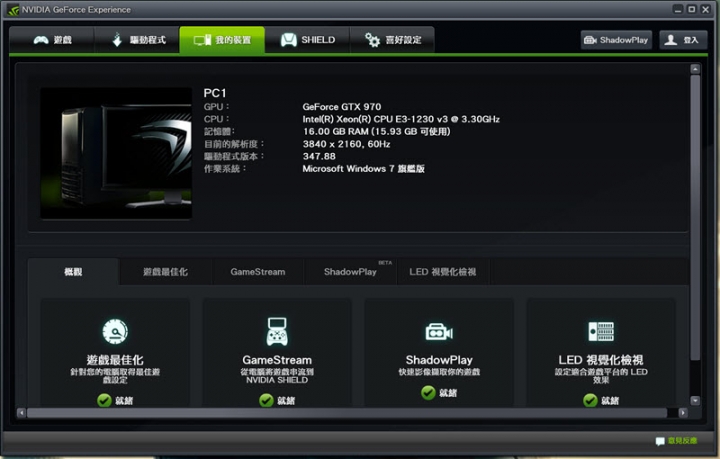
Task: Click the game optimization gauge icon
Action: (115, 331)
